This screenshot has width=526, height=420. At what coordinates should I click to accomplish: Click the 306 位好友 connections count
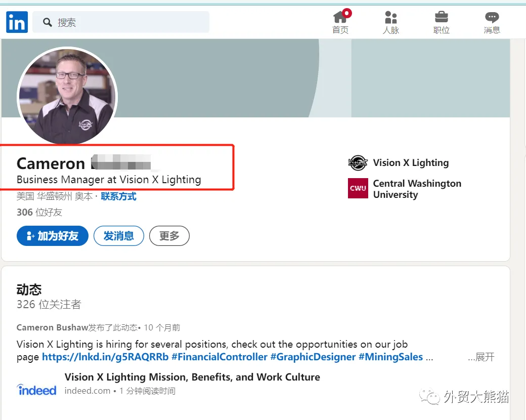(39, 212)
